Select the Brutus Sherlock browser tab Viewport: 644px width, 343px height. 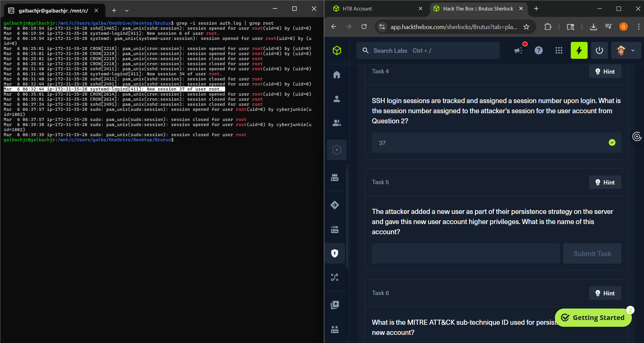(x=478, y=9)
